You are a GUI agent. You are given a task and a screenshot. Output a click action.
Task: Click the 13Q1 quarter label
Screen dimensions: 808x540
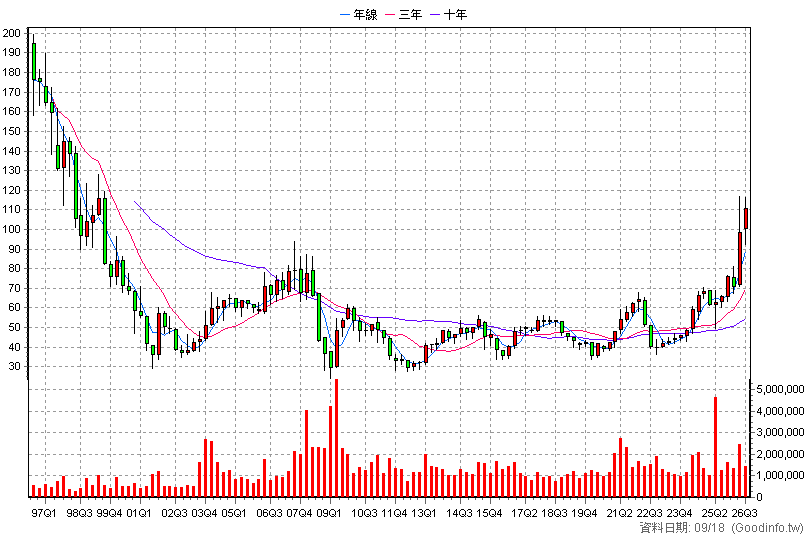(424, 513)
